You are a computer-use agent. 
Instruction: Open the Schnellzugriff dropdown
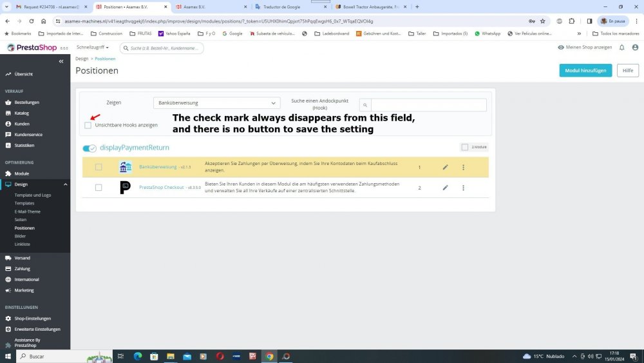(92, 48)
